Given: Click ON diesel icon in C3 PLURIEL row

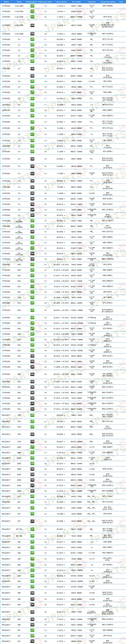Looking at the screenshot, I should tap(32, 232).
